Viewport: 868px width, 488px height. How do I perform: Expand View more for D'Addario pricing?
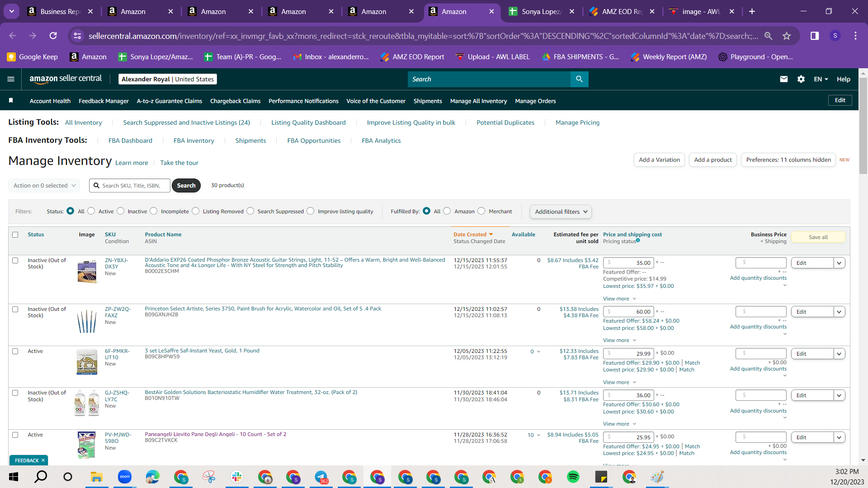point(619,299)
